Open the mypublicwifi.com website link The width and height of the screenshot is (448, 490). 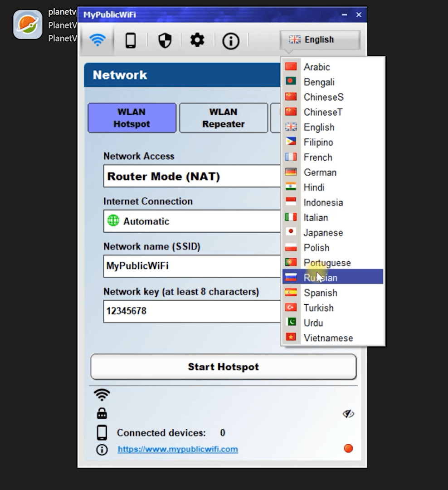point(178,449)
